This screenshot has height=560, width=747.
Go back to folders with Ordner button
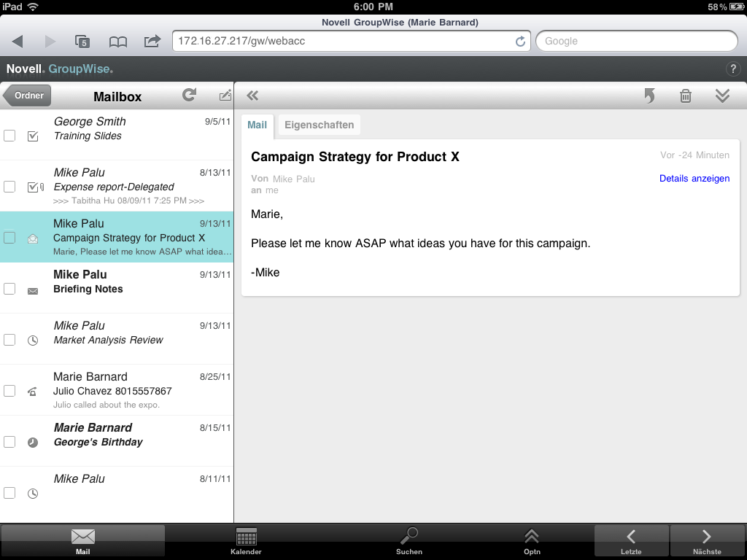click(x=27, y=96)
